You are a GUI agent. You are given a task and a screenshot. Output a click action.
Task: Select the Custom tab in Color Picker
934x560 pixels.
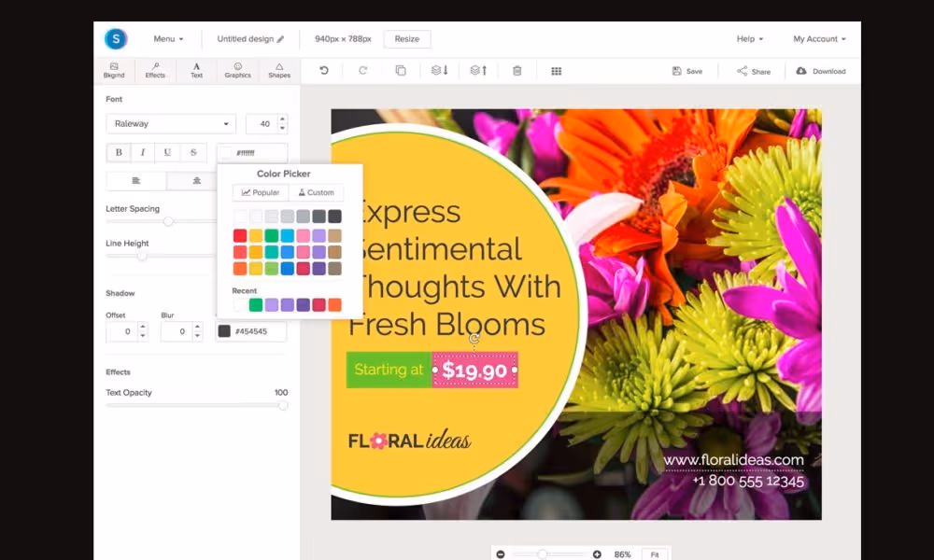(x=316, y=193)
